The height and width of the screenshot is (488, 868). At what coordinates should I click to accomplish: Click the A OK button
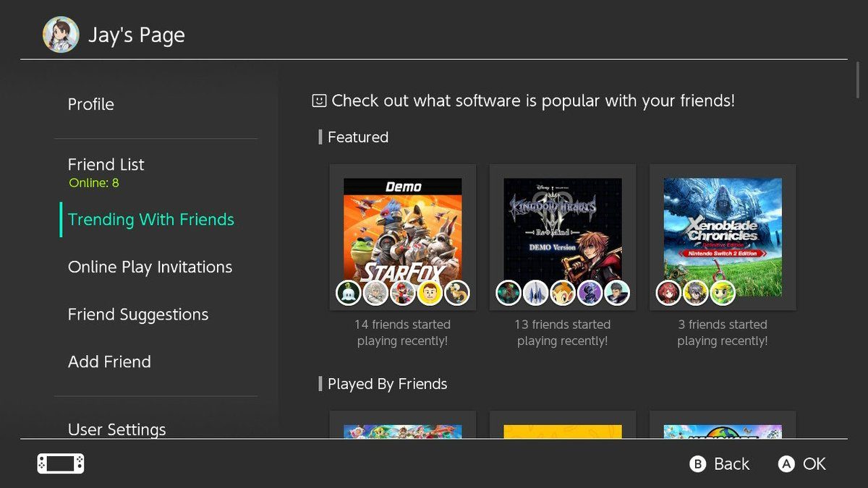802,464
